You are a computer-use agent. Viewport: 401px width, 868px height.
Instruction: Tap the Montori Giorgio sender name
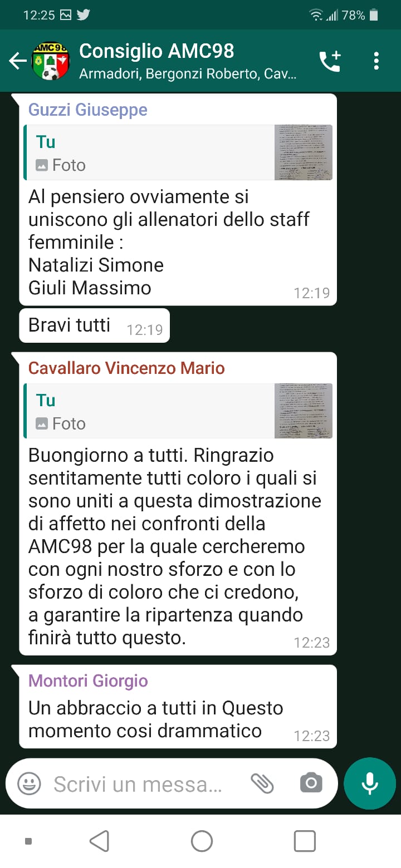click(88, 680)
